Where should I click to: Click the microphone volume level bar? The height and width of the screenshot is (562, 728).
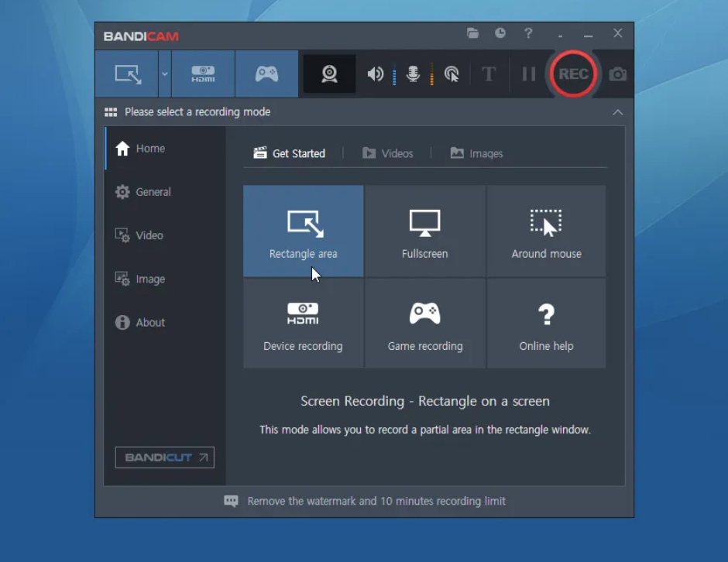(432, 74)
